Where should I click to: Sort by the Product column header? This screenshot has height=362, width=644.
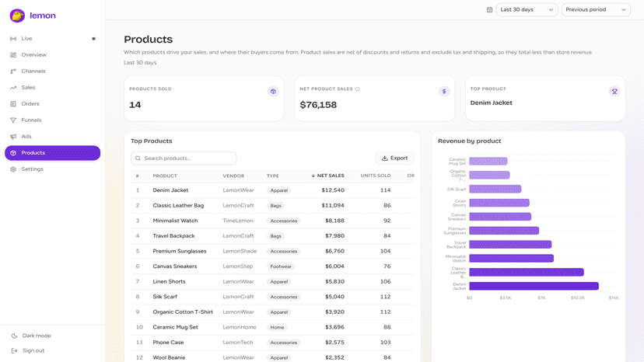click(165, 176)
